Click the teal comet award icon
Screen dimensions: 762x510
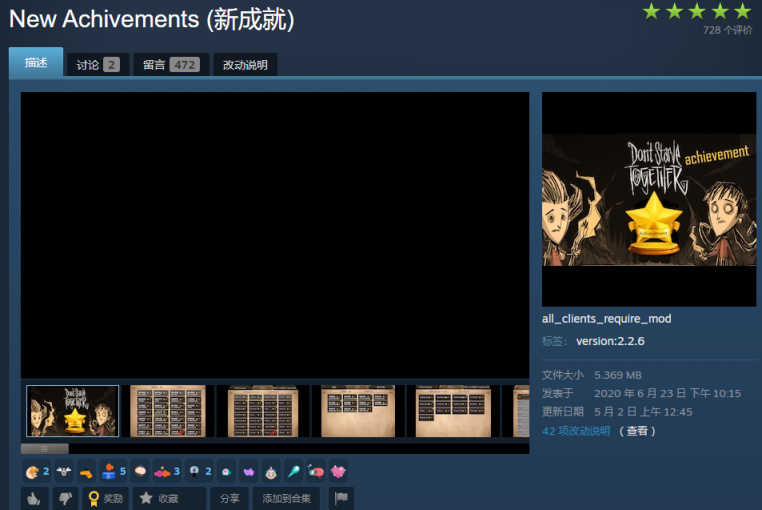pyautogui.click(x=294, y=471)
